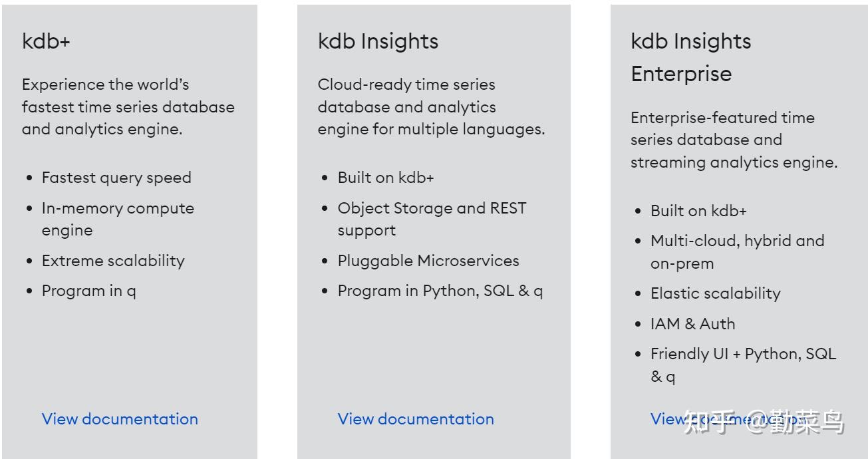Click 'Object Storage and REST support' bullet
This screenshot has height=459, width=868.
(432, 219)
